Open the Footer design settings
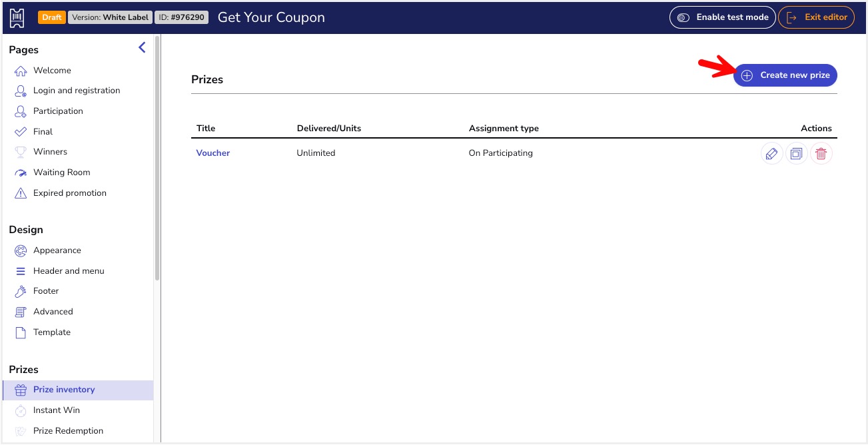This screenshot has width=868, height=445. coord(46,291)
